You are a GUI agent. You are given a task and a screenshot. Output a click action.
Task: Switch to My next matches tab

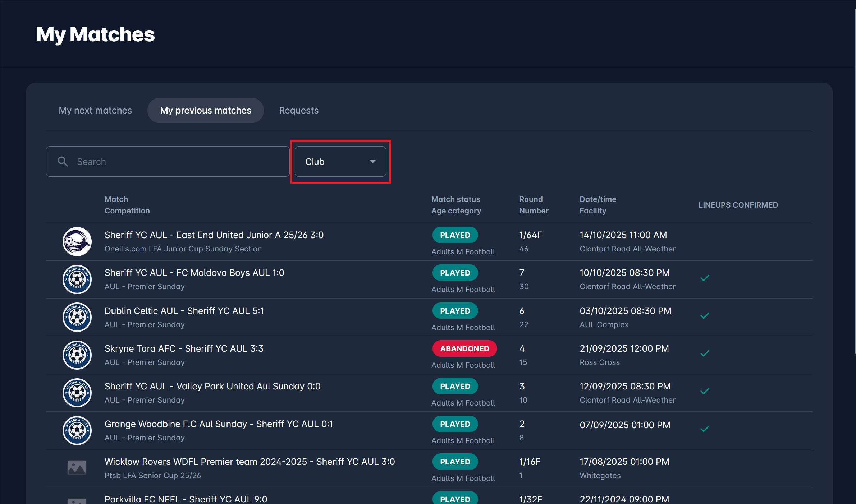click(x=95, y=110)
